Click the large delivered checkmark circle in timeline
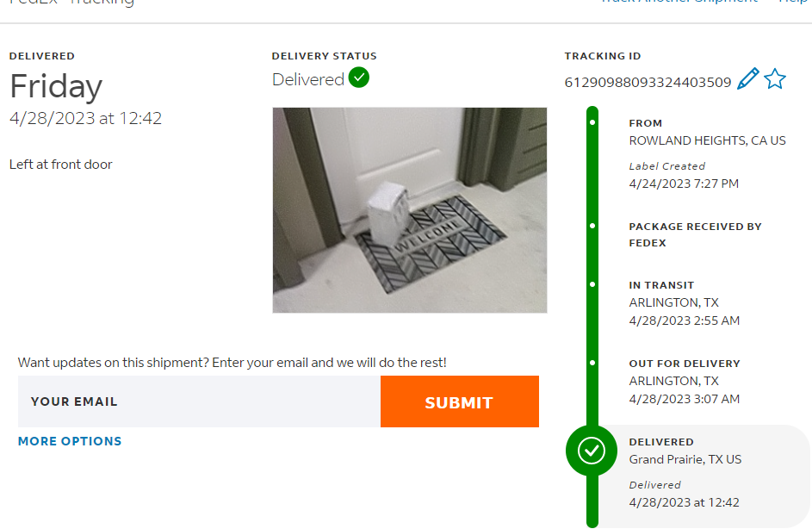812x529 pixels. [592, 450]
